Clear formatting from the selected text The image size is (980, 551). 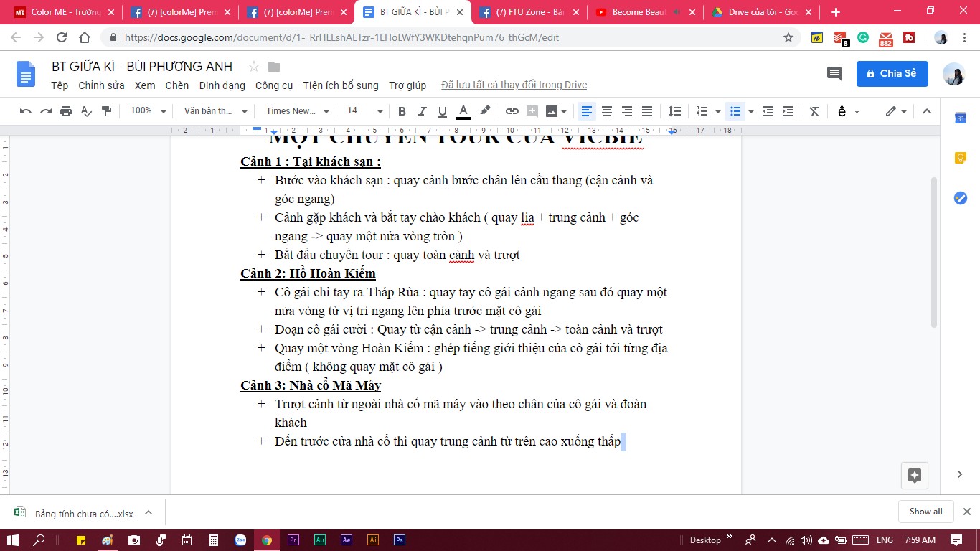point(814,111)
